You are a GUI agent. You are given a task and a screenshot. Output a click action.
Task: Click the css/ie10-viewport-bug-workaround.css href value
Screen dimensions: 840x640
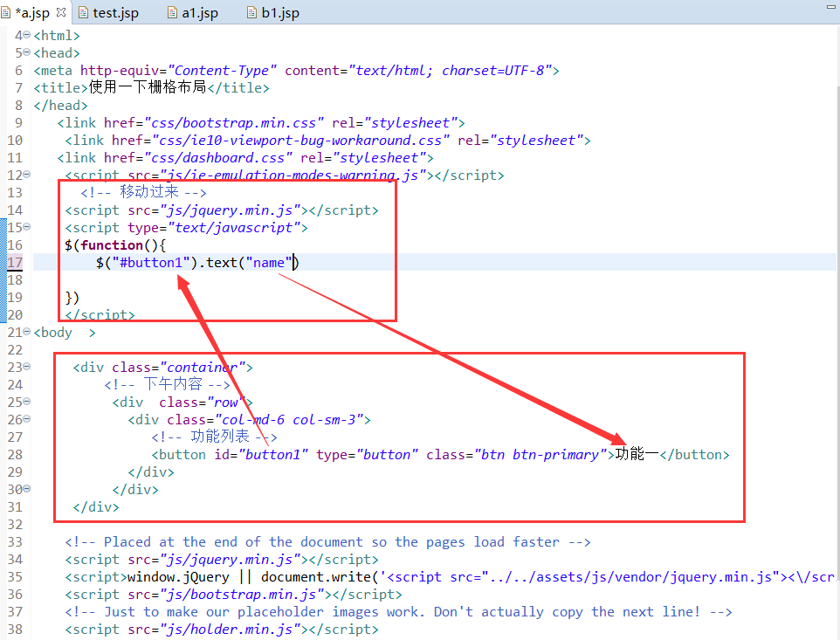[300, 141]
